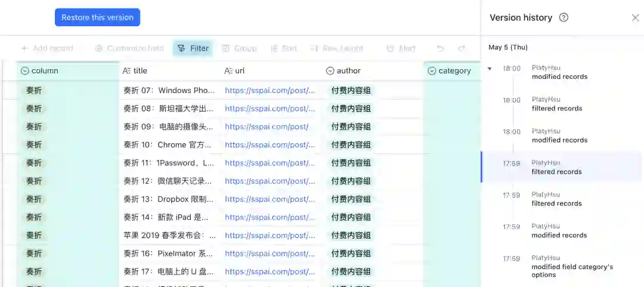Click title cell 奏折 13: Dropbox 限制...
The image size is (644, 287).
coord(171,199)
